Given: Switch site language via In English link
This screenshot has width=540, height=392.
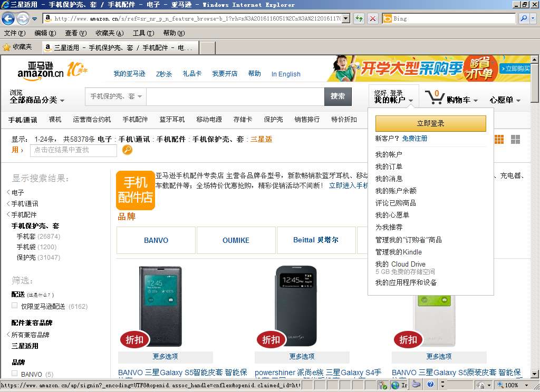Looking at the screenshot, I should pos(286,74).
